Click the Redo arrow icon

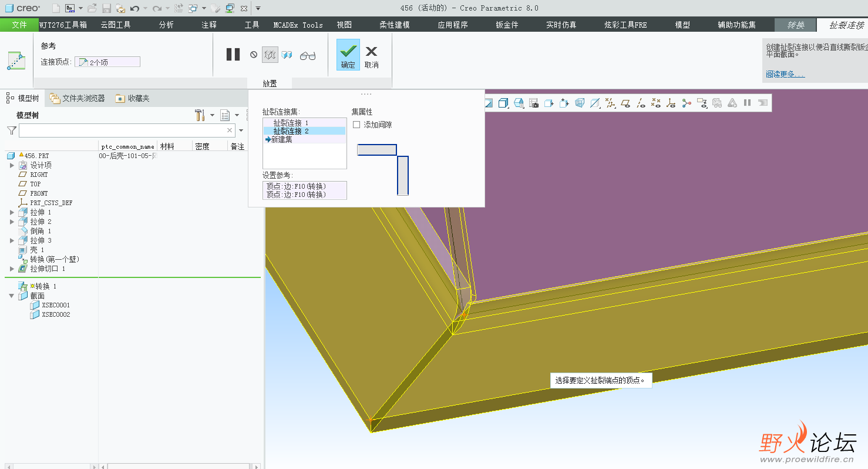click(157, 8)
